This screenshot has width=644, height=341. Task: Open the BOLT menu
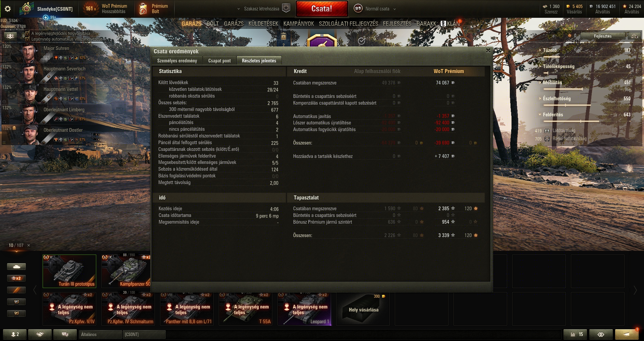(212, 24)
